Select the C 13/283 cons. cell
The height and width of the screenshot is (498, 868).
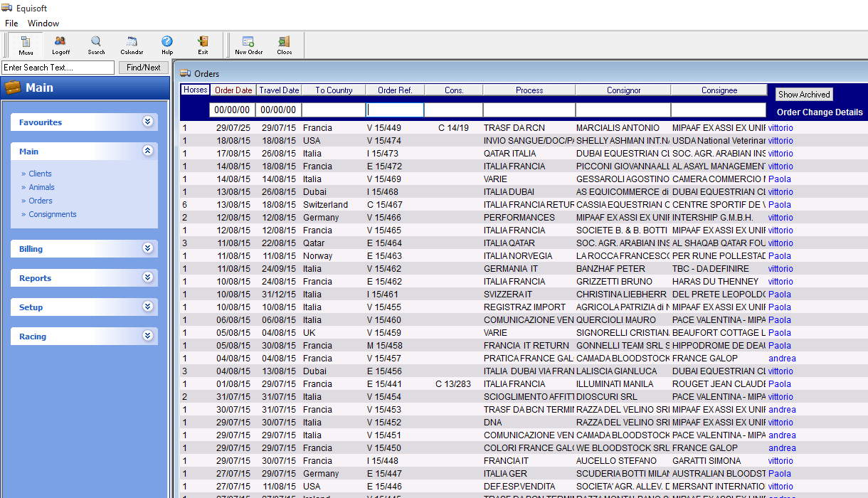pos(453,384)
